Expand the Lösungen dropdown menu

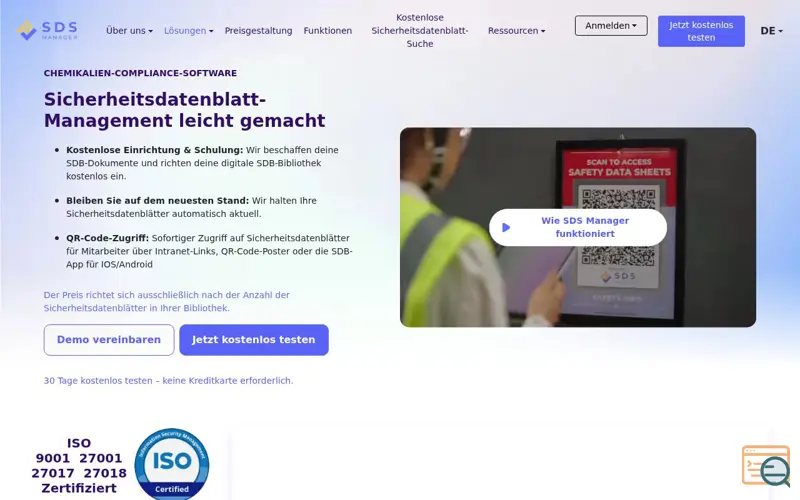[x=188, y=31]
